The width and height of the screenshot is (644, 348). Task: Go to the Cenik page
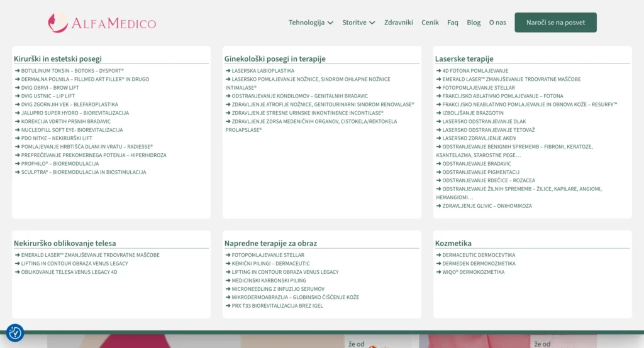pos(430,23)
